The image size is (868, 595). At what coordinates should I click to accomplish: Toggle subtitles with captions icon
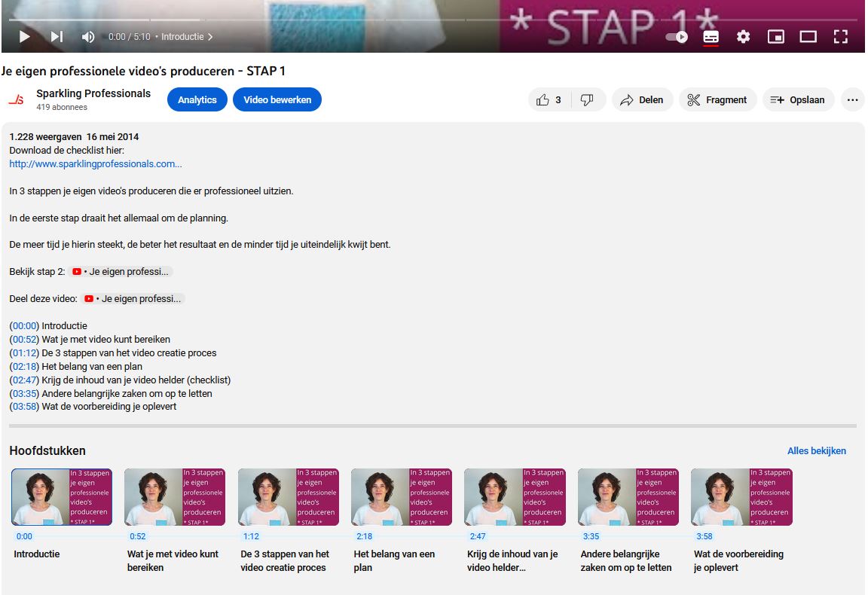711,36
